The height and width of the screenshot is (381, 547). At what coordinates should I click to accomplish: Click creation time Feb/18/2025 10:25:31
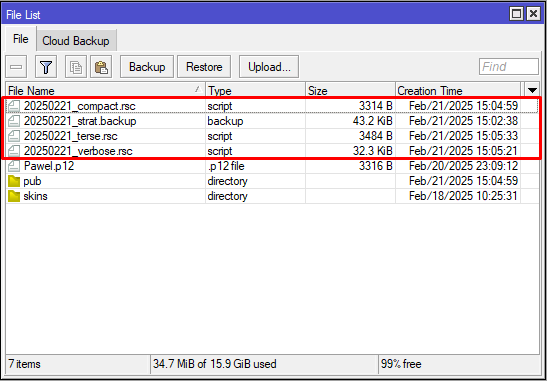(463, 196)
